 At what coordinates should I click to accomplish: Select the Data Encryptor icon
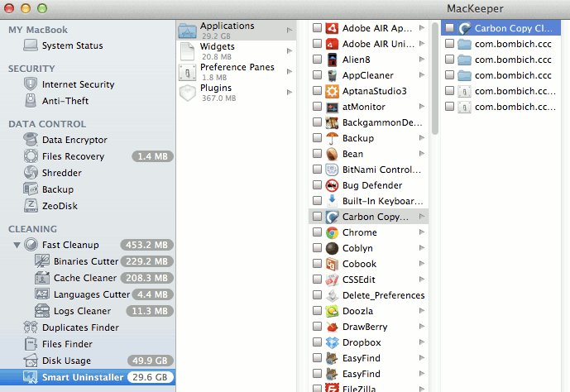[31, 140]
